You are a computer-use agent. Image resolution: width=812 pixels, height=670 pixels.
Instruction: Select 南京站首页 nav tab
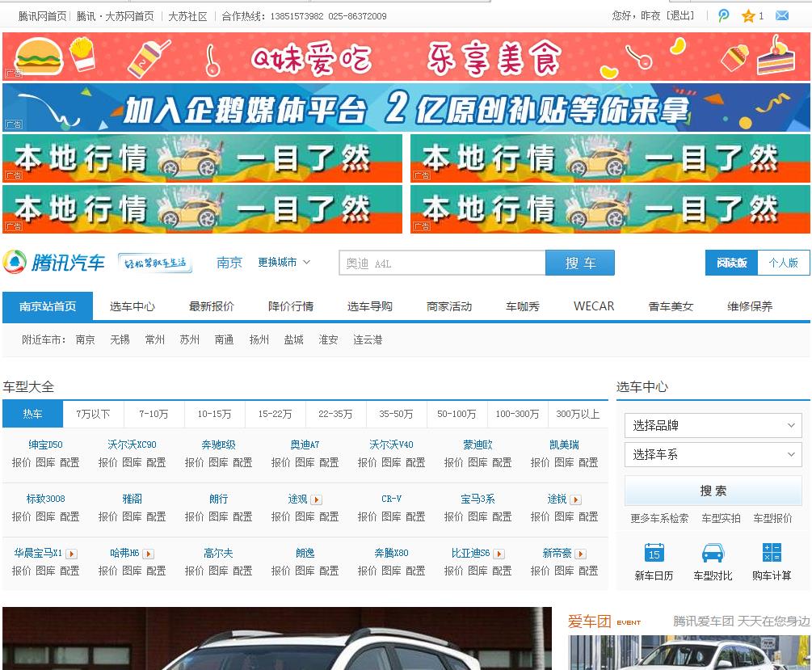(x=48, y=306)
